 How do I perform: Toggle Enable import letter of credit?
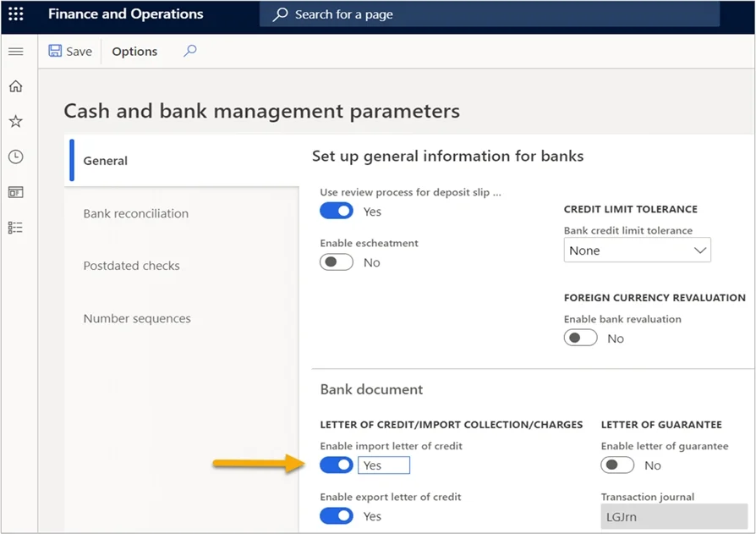(337, 465)
